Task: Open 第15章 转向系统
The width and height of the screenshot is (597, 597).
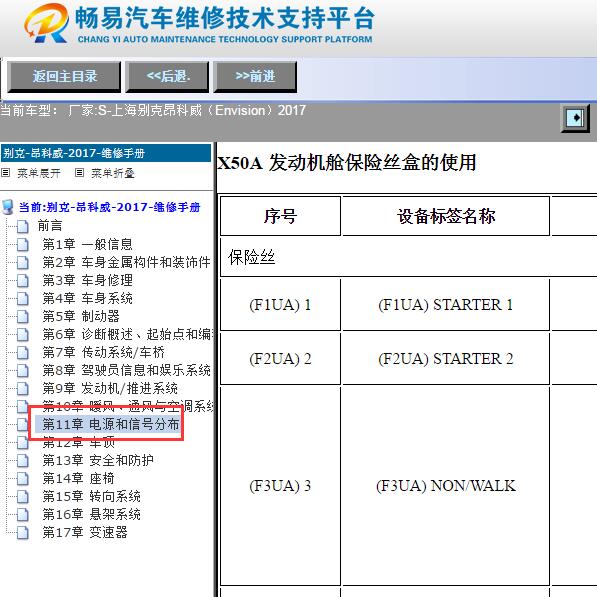Action: [91, 496]
